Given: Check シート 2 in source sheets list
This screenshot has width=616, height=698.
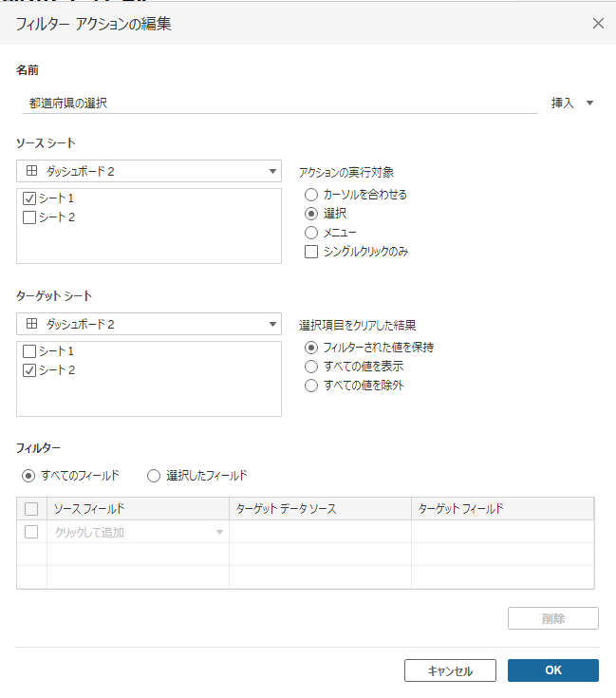Looking at the screenshot, I should [x=29, y=217].
